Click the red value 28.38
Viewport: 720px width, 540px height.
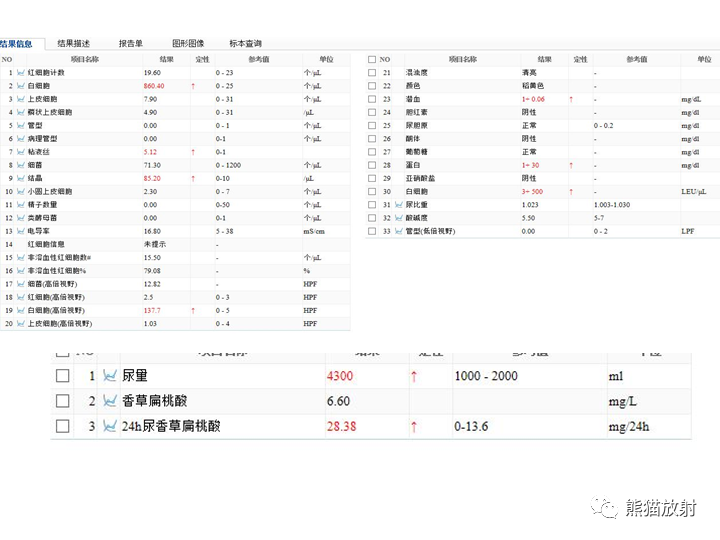click(342, 427)
